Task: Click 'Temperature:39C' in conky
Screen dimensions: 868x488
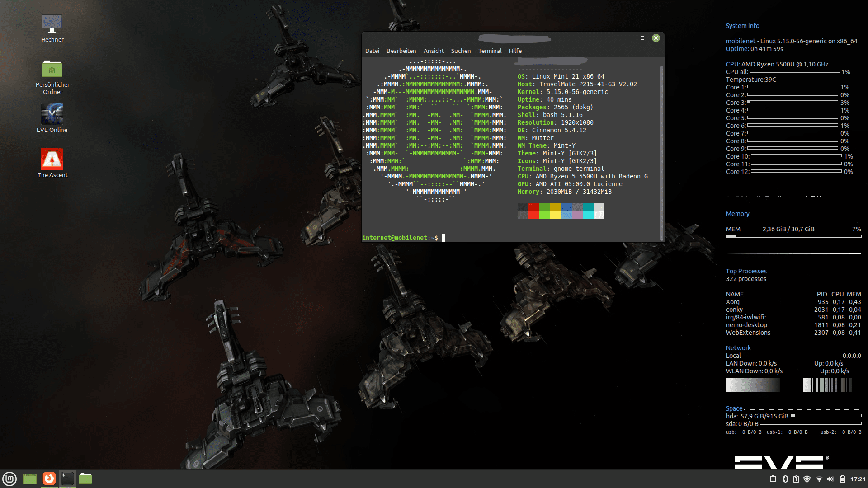Action: (751, 80)
